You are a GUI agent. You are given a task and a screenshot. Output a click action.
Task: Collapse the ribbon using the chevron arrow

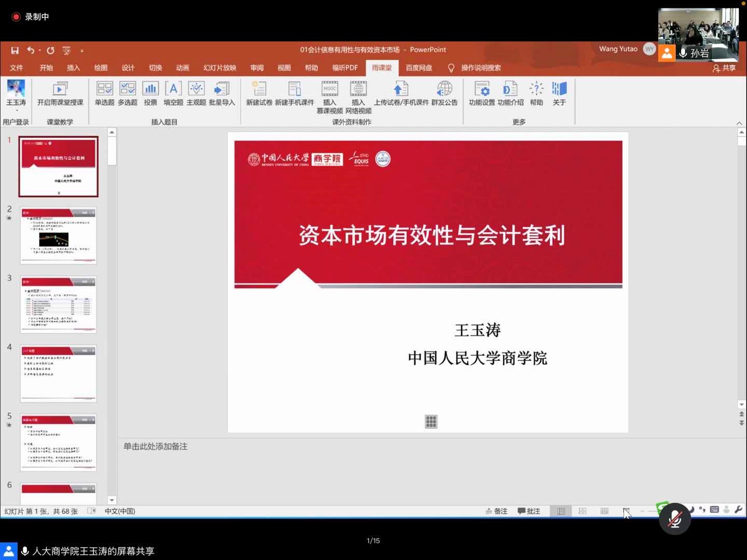pyautogui.click(x=739, y=123)
